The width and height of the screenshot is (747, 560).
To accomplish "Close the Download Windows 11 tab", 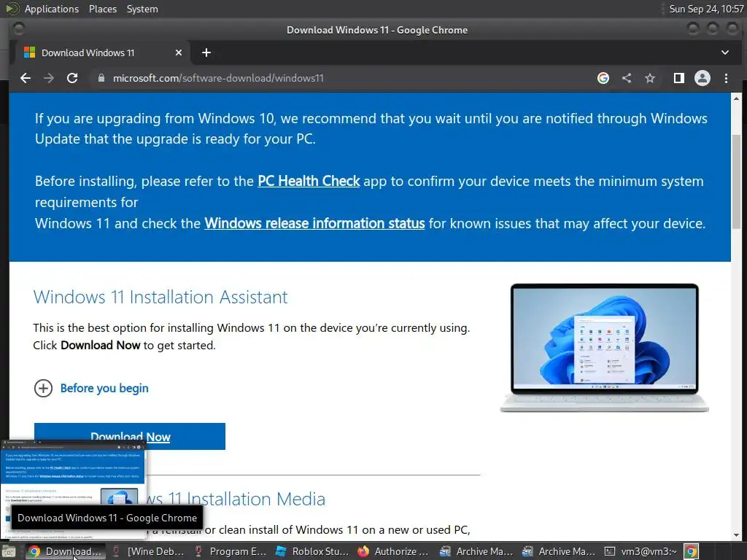I will pyautogui.click(x=179, y=52).
